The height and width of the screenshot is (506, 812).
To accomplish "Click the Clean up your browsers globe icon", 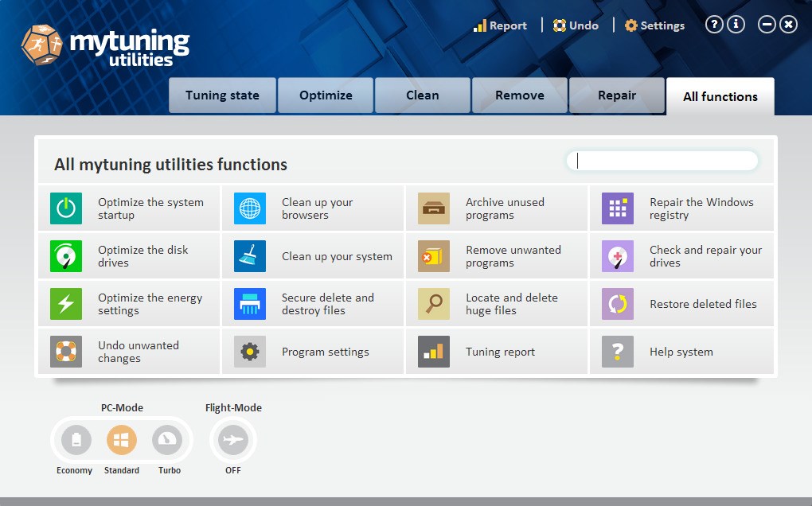I will tap(250, 208).
